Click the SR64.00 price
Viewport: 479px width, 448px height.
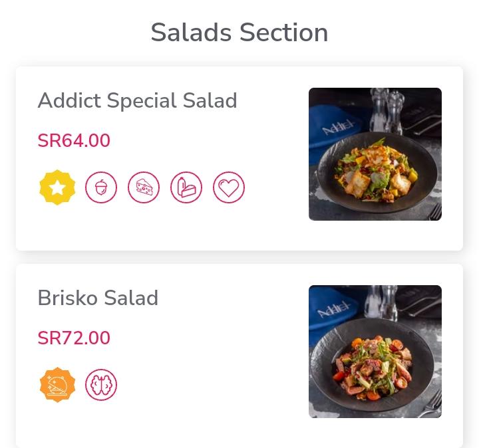pos(74,140)
